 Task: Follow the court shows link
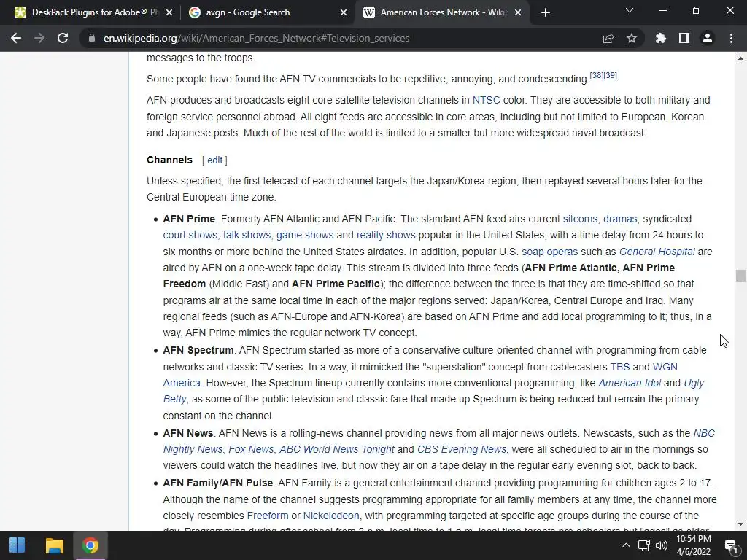190,236
